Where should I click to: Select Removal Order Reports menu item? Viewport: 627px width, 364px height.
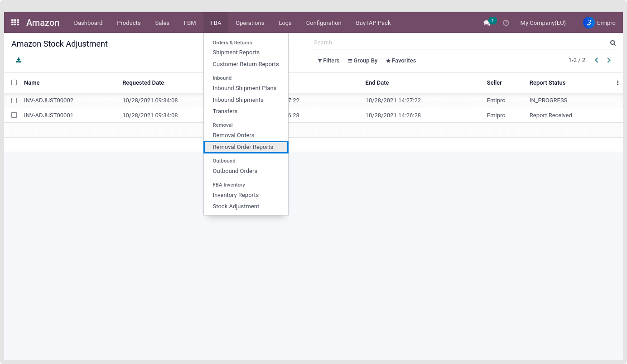pyautogui.click(x=243, y=147)
